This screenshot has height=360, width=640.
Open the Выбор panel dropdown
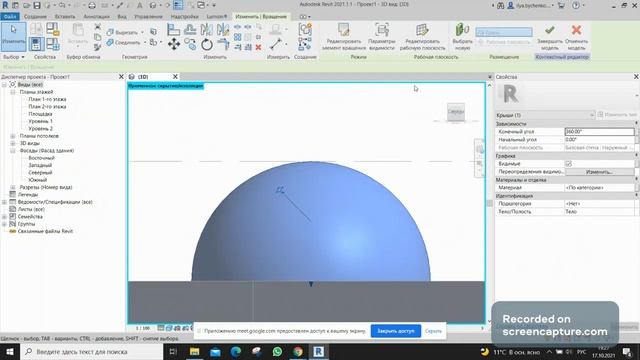[14, 57]
